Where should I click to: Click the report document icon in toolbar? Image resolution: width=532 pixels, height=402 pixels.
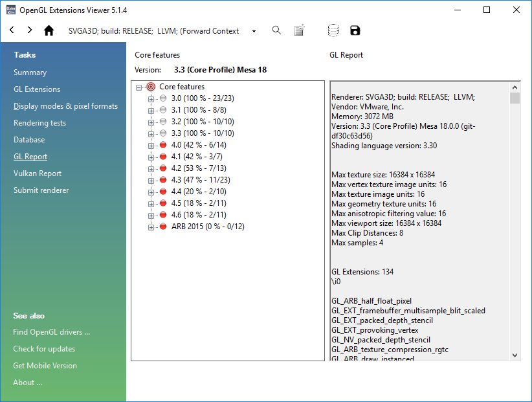299,30
